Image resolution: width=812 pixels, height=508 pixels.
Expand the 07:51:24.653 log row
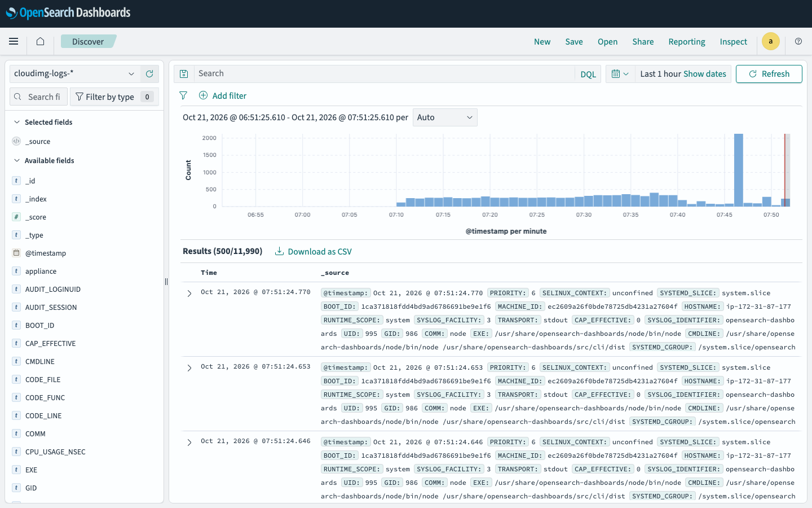[189, 368]
